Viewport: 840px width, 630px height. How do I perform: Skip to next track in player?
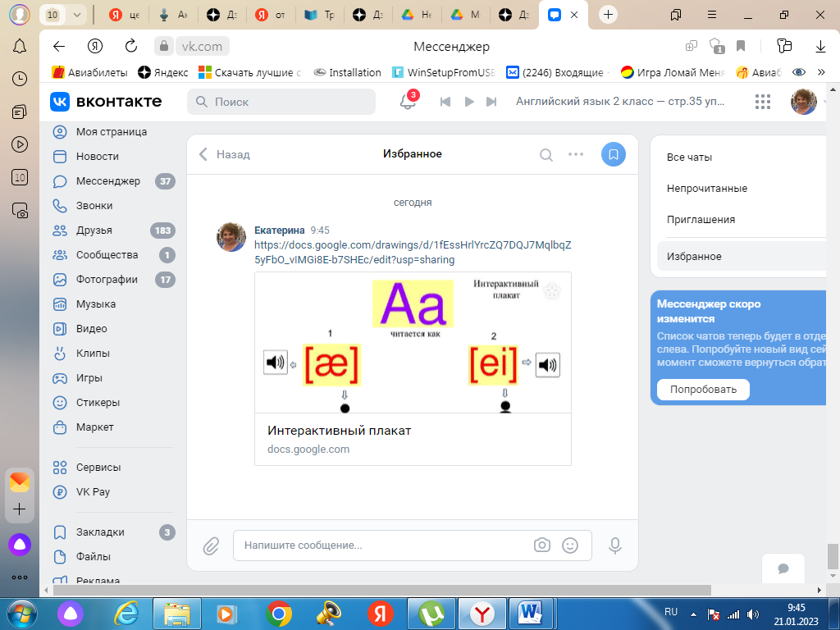(491, 102)
